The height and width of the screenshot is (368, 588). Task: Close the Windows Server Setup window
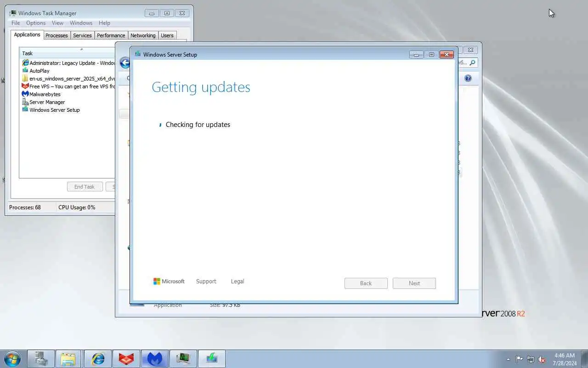click(x=447, y=54)
